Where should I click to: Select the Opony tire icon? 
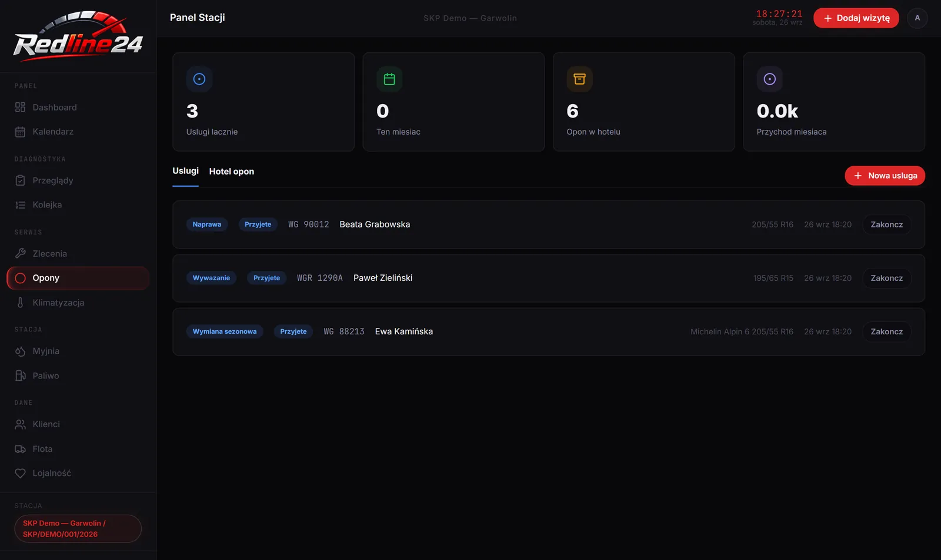20,278
